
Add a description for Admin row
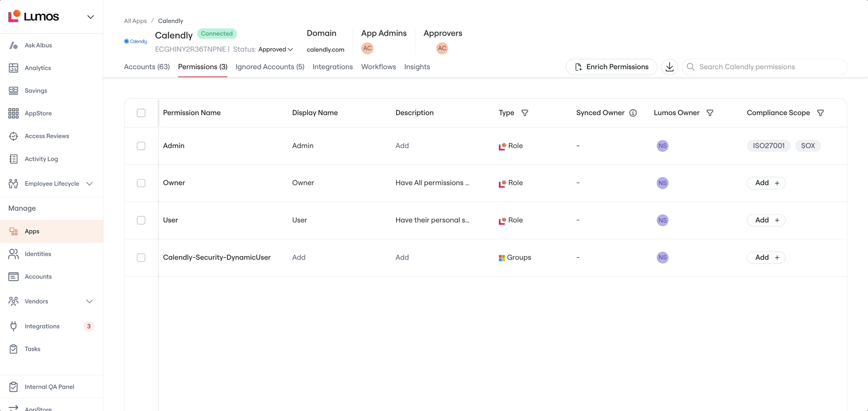pos(402,146)
